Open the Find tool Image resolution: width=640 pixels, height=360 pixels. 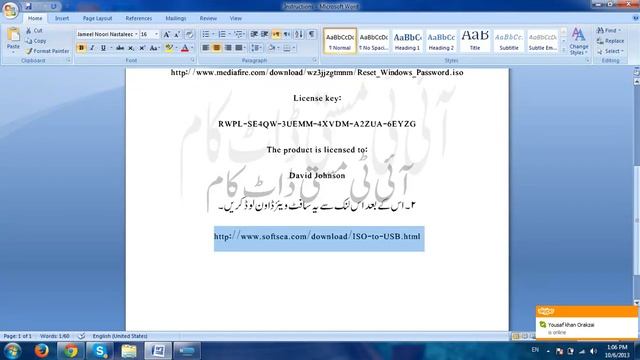(608, 31)
